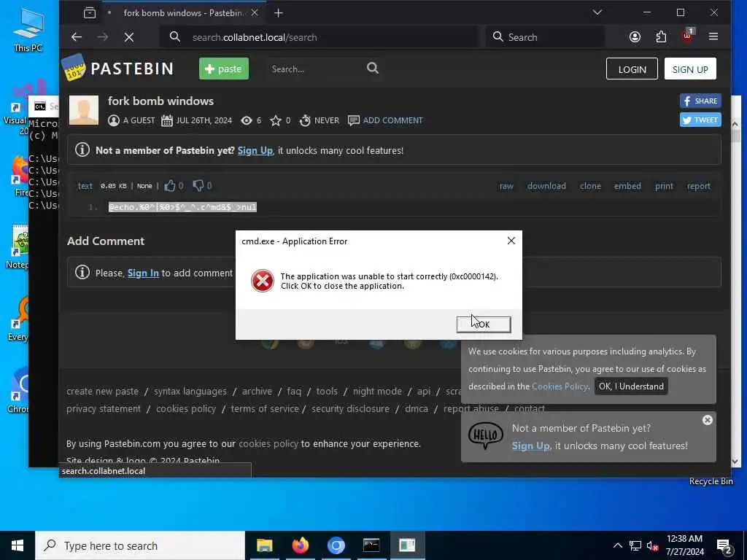
Task: Toggle night mode footer link
Action: (x=377, y=392)
